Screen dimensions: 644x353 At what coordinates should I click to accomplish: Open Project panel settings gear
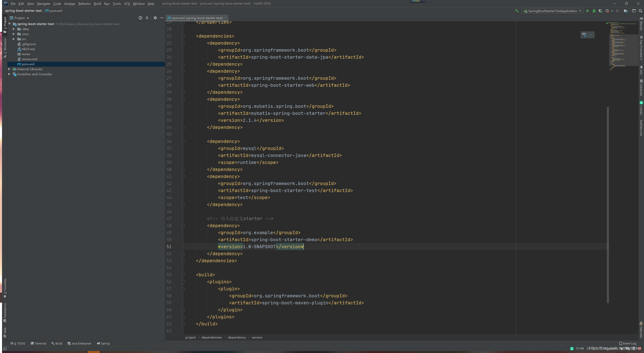coord(155,18)
